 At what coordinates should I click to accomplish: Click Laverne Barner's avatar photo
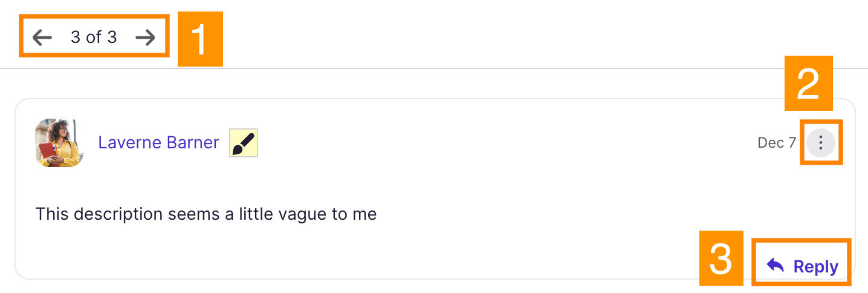pyautogui.click(x=59, y=143)
